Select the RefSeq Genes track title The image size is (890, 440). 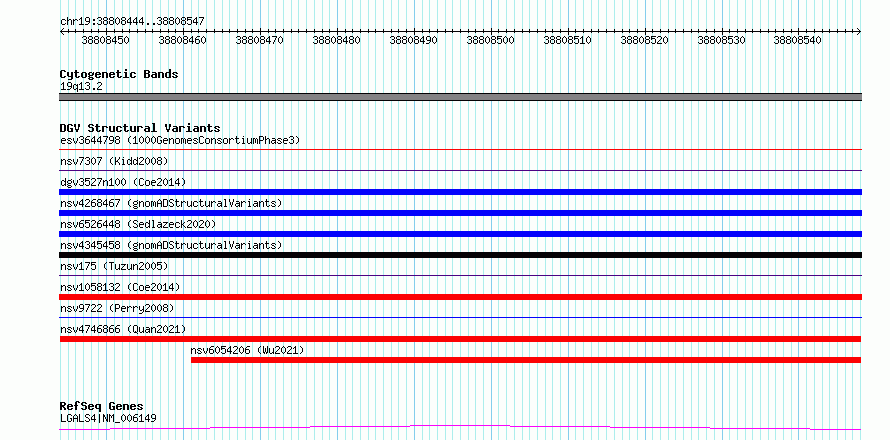coord(101,407)
